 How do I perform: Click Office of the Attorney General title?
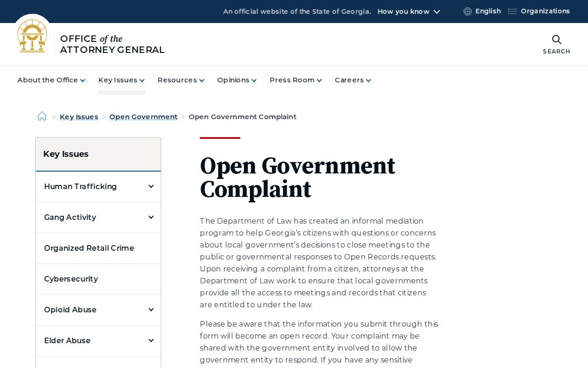pos(112,44)
